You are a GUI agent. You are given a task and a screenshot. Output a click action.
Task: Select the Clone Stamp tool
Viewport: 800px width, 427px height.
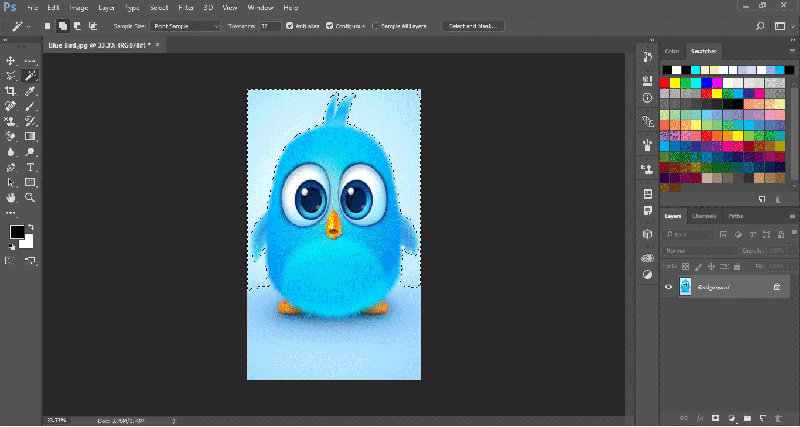[x=10, y=121]
